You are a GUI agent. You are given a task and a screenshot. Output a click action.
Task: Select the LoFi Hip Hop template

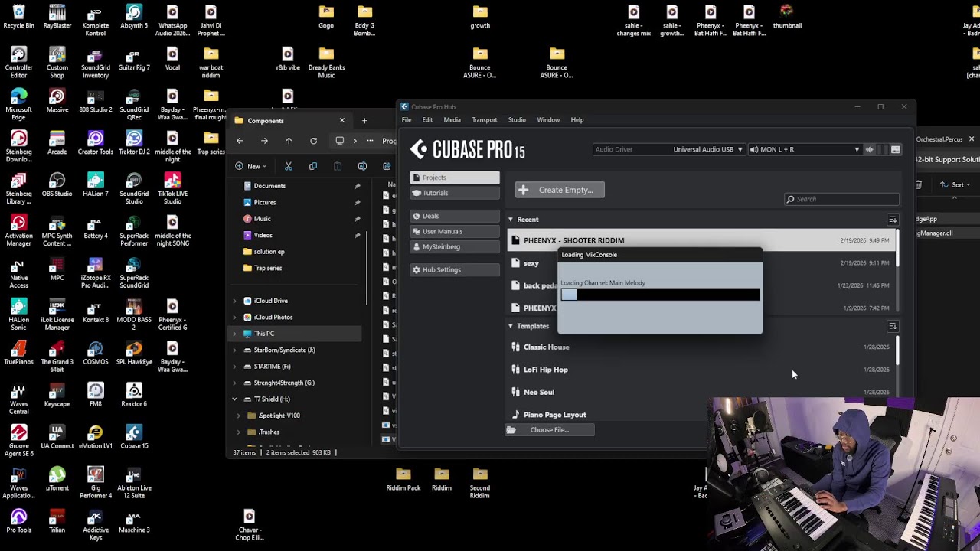pos(701,370)
